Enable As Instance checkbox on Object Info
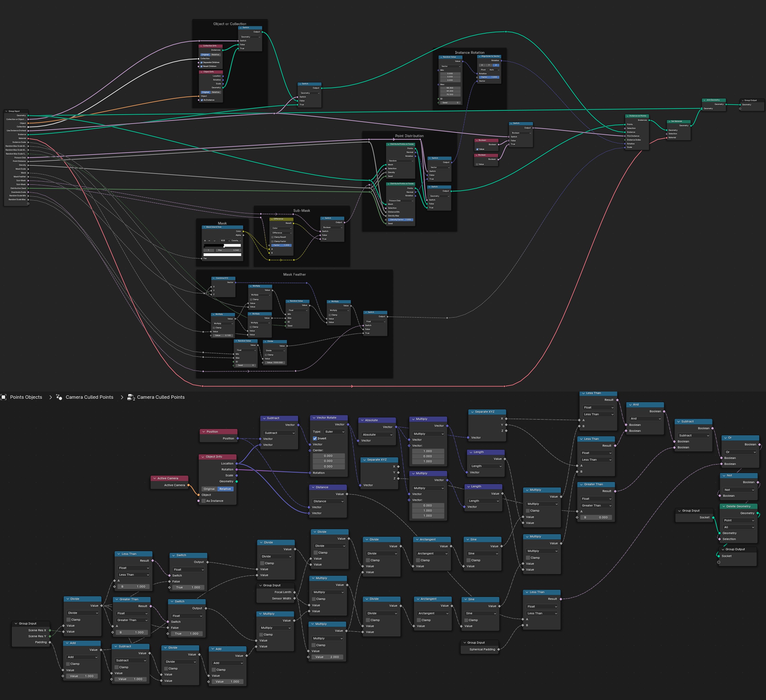Viewport: 766px width, 700px height. [204, 501]
